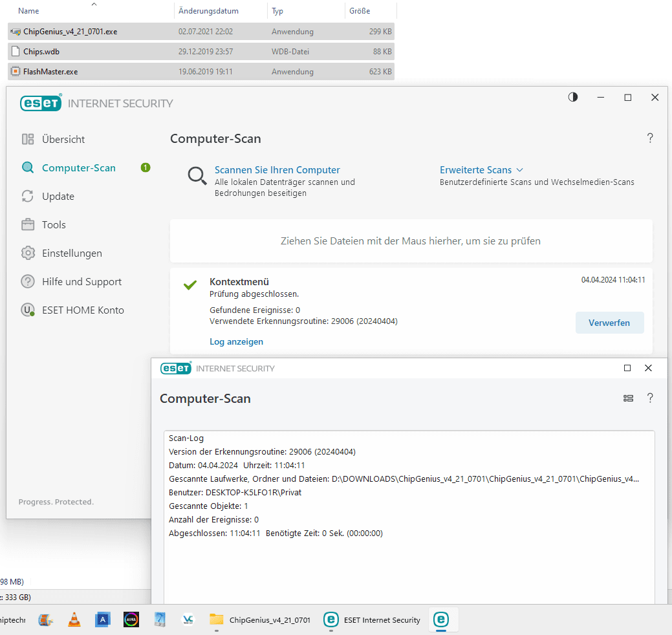Click the green checkmark of Kontextmenü scan
This screenshot has height=635, width=672.
point(190,285)
